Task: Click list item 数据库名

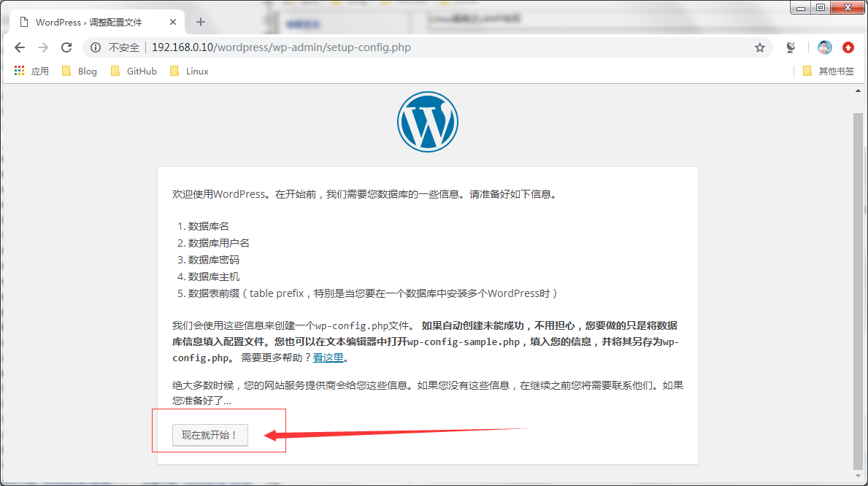Action: [x=208, y=226]
